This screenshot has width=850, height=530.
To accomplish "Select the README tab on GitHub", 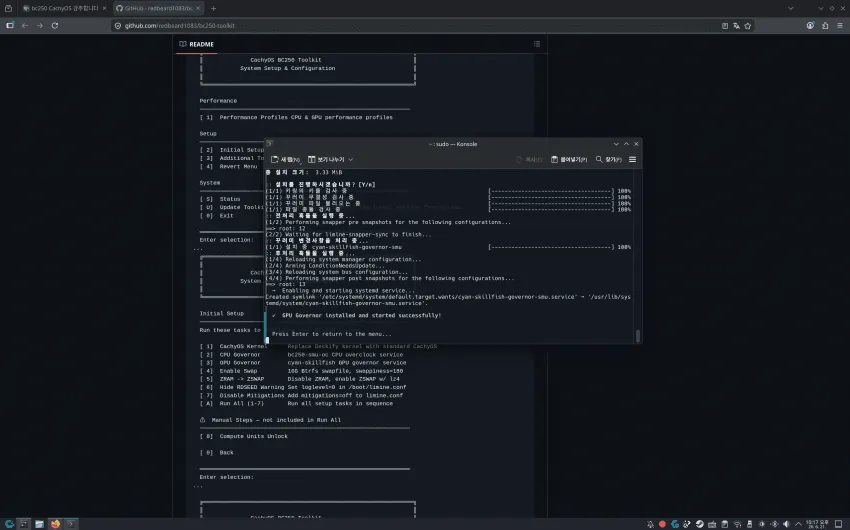I will pyautogui.click(x=197, y=44).
